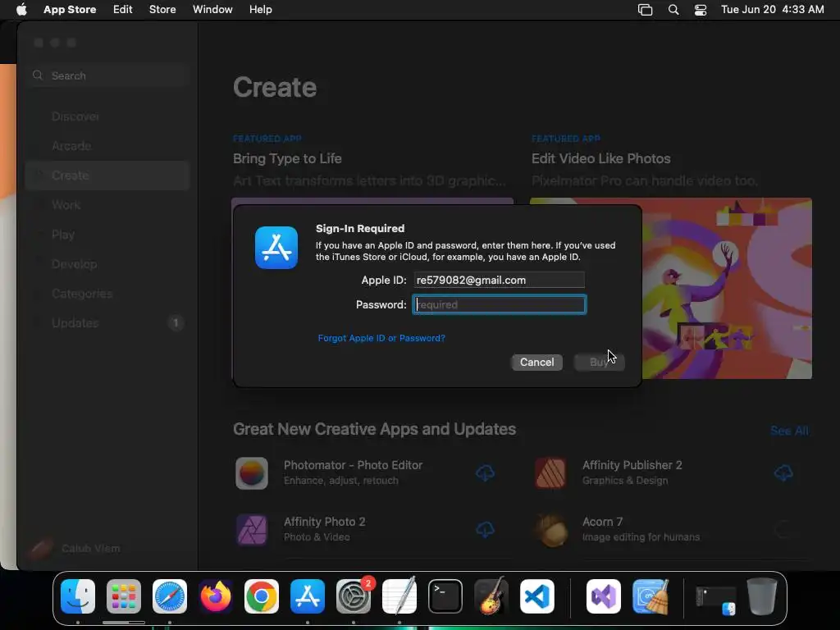Open the Apple menu

point(21,10)
